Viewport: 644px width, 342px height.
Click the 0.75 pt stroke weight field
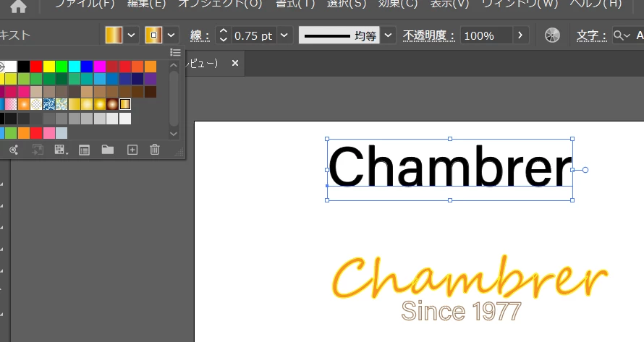coord(254,35)
